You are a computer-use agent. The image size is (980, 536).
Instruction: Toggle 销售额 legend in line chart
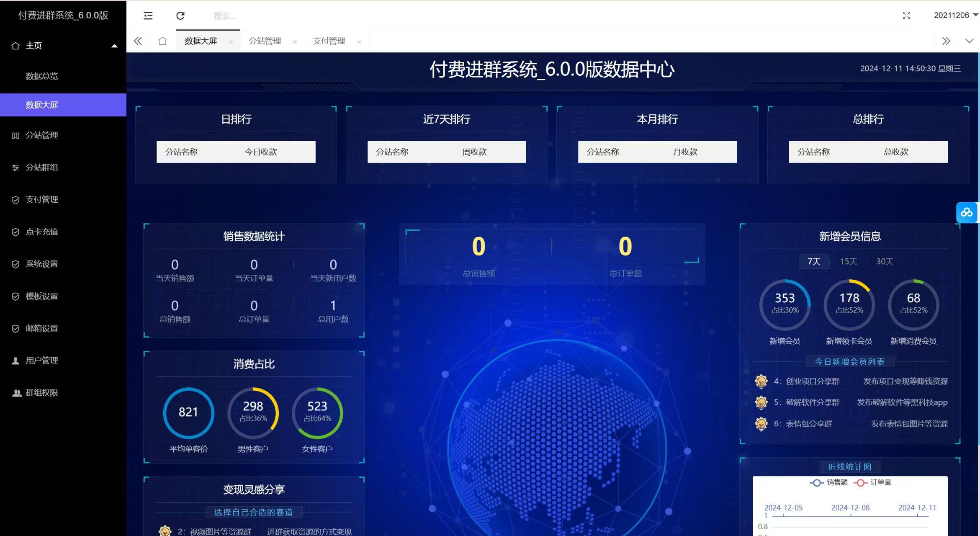pyautogui.click(x=828, y=482)
